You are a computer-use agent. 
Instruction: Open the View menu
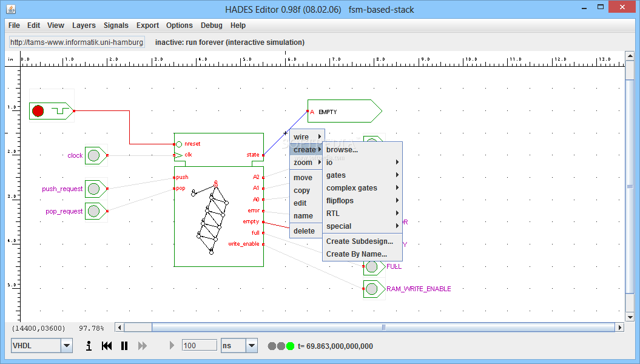[x=56, y=25]
